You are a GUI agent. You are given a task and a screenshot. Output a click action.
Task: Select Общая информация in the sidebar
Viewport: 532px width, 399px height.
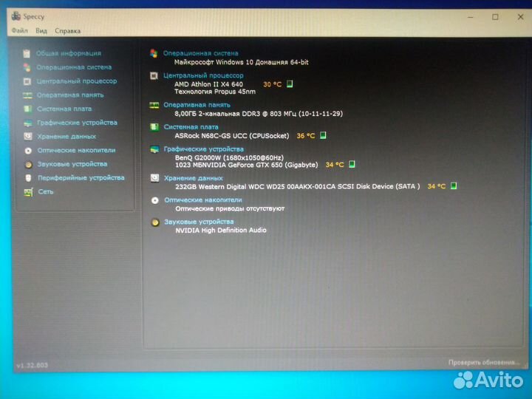tap(69, 53)
